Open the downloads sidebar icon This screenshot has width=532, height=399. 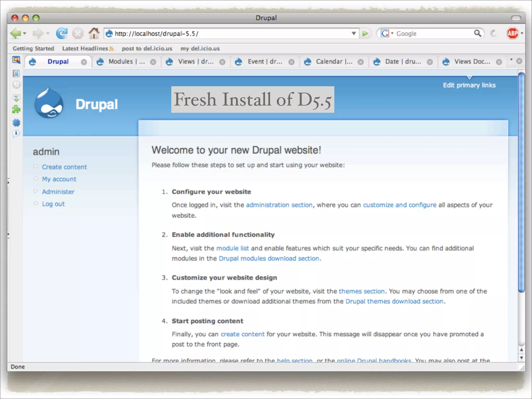[16, 98]
